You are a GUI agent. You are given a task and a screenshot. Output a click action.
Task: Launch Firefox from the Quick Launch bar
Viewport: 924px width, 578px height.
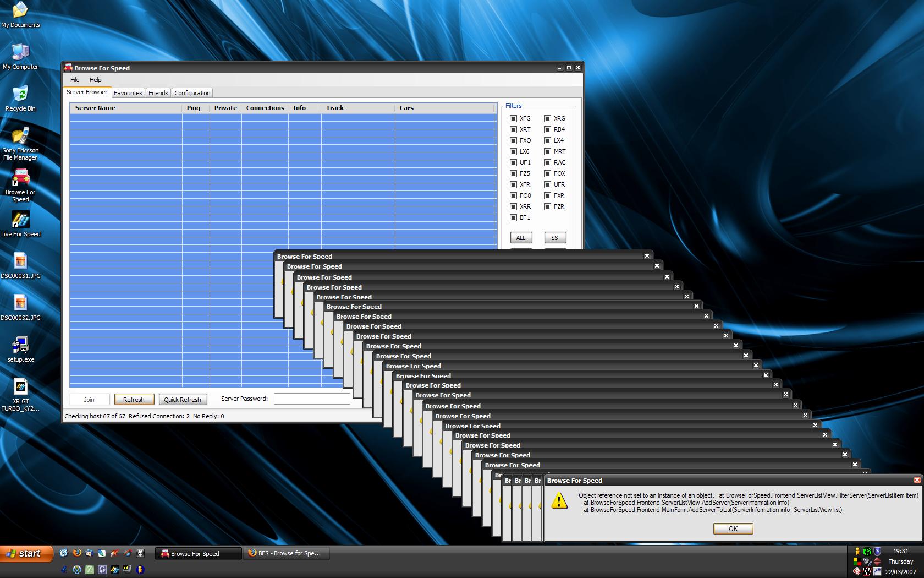(x=76, y=553)
